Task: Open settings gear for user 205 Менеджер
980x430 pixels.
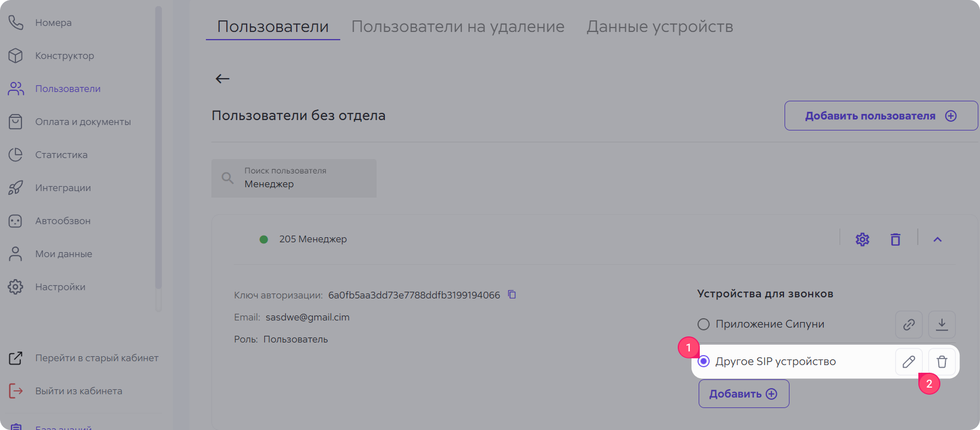Action: pos(862,240)
